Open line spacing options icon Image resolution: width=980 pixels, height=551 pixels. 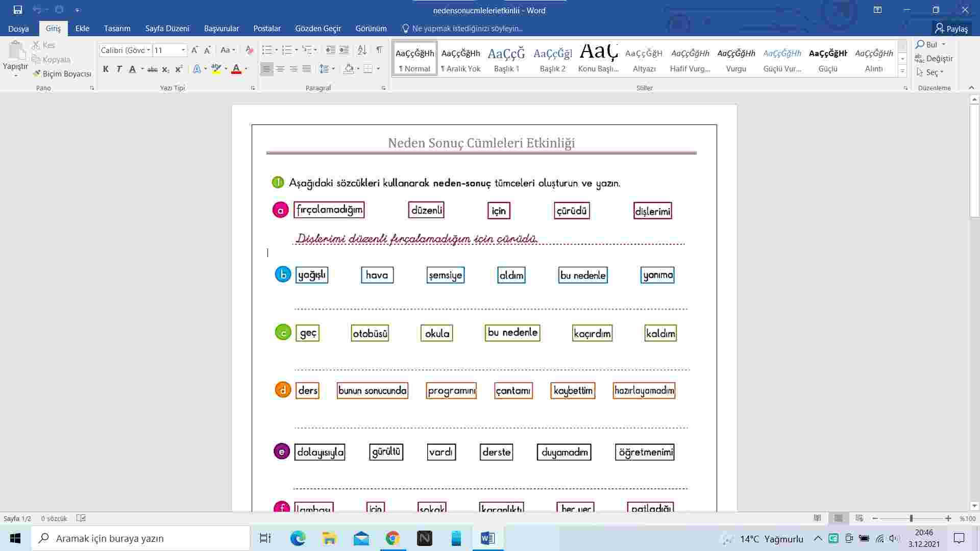[324, 69]
